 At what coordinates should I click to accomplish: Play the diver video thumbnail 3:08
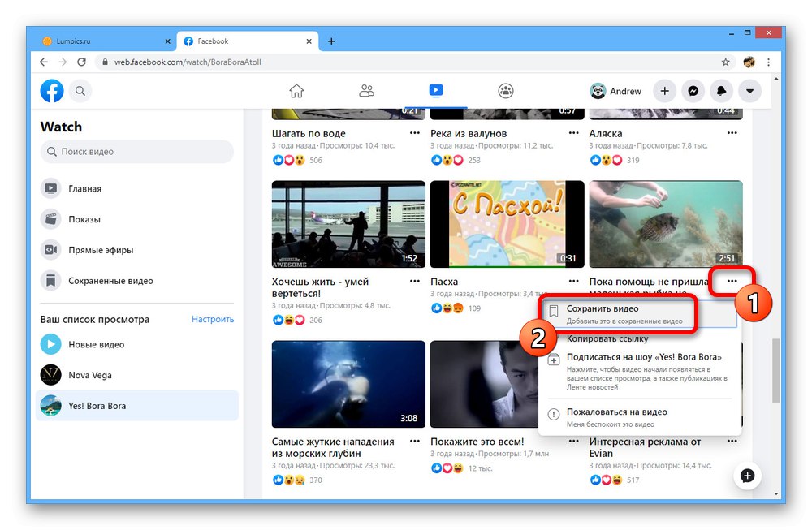(x=348, y=384)
